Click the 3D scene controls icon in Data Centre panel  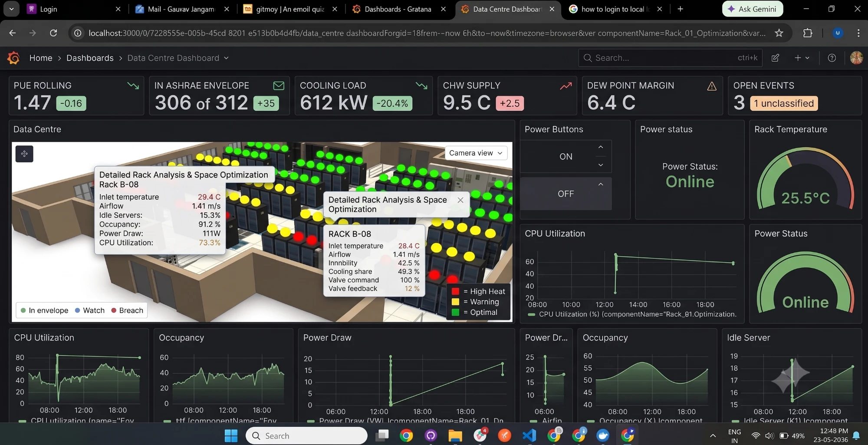click(x=24, y=154)
